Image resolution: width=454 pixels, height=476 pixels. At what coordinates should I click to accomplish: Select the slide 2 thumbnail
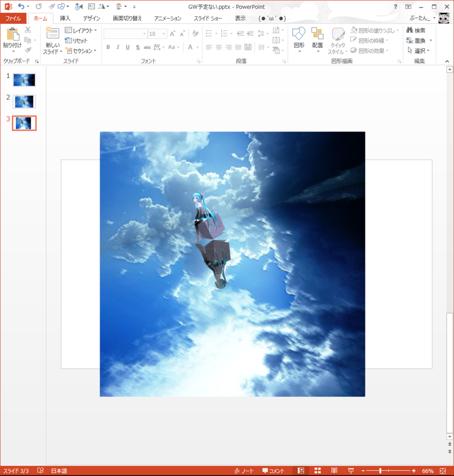coord(24,101)
